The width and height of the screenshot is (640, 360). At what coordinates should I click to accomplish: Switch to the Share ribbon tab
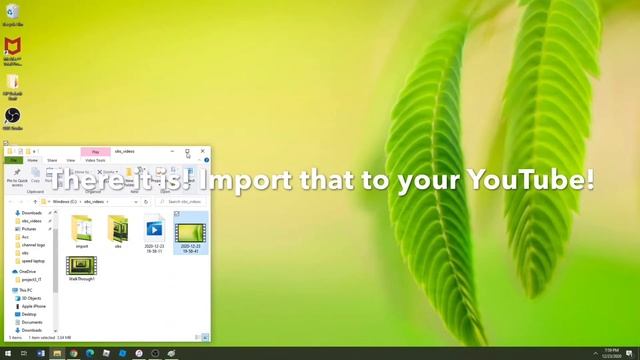52,160
